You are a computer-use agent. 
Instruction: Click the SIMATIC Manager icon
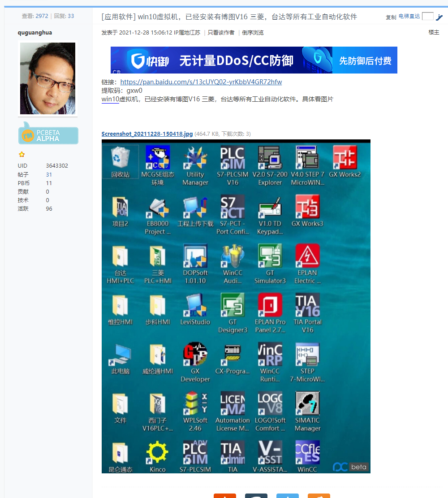(x=307, y=404)
